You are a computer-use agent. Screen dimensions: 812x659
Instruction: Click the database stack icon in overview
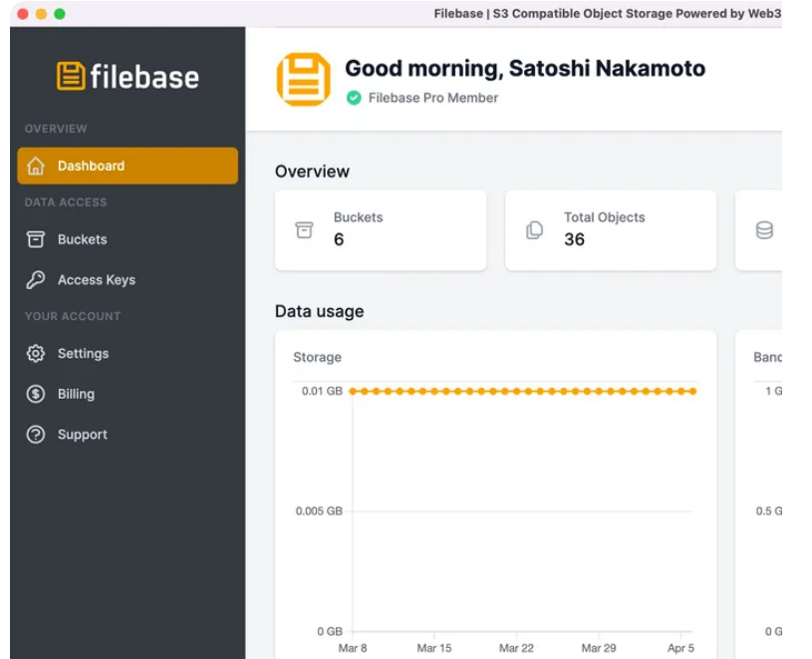764,230
